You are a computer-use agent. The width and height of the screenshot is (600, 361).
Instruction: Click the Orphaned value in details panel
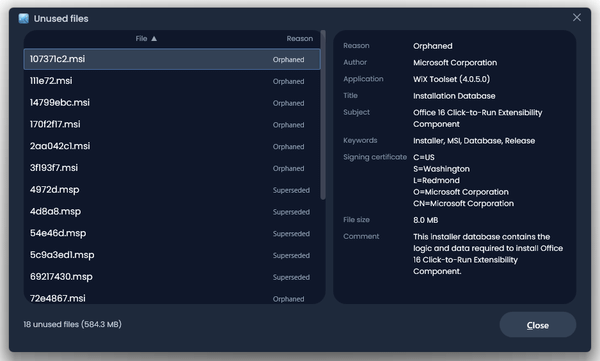(x=432, y=46)
